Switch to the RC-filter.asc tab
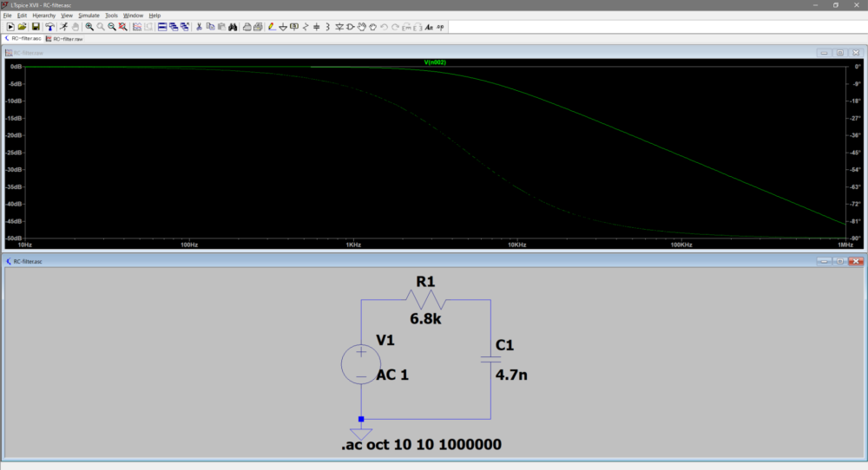Screen dimensions: 868x470 tap(23, 39)
